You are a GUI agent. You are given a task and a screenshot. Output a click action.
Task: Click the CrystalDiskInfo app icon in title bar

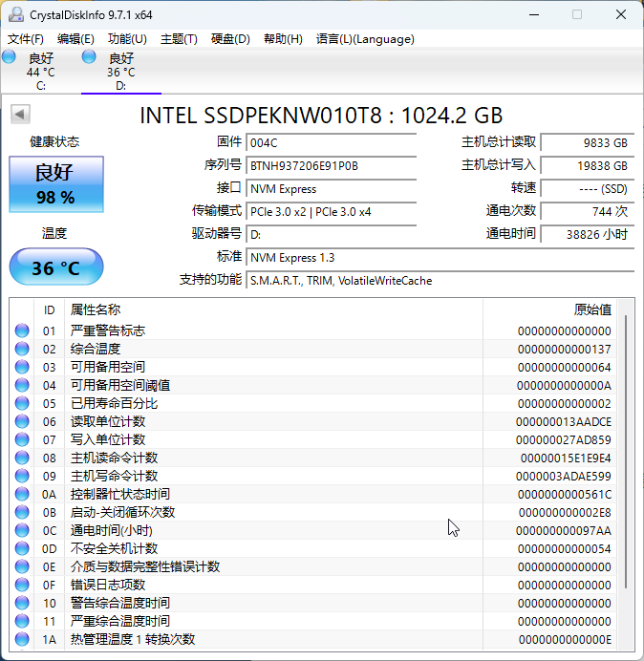(x=16, y=14)
